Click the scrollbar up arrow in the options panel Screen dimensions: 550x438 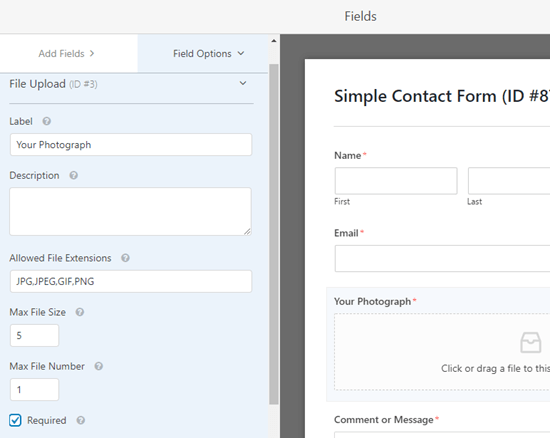274,41
